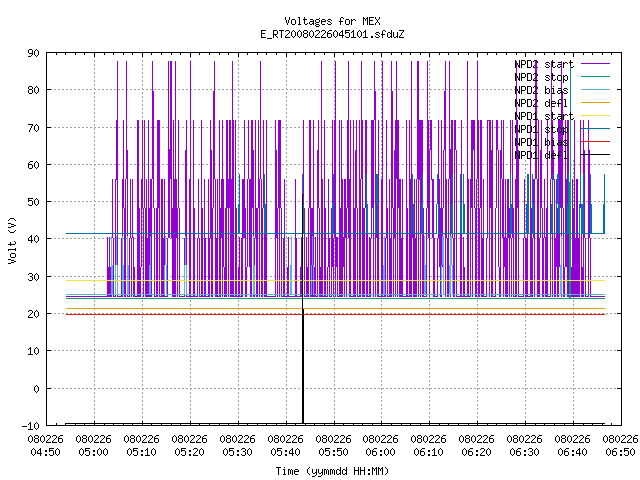Click the x-axis tick label 06:40
The image size is (640, 480).
[572, 452]
